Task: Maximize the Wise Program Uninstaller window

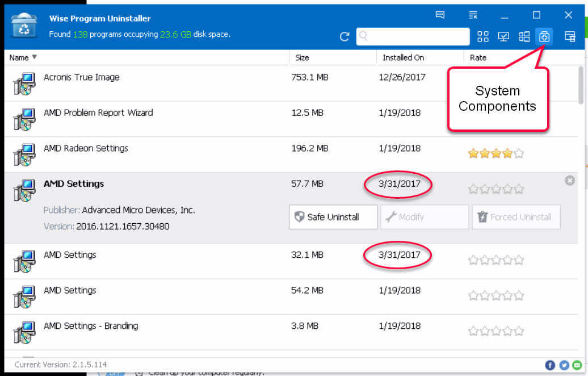Action: point(536,15)
